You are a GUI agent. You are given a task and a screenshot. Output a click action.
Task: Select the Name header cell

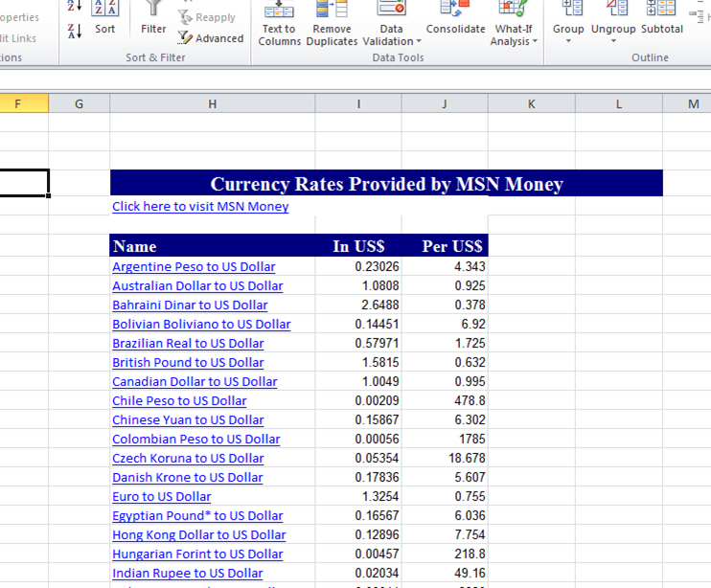tap(212, 245)
